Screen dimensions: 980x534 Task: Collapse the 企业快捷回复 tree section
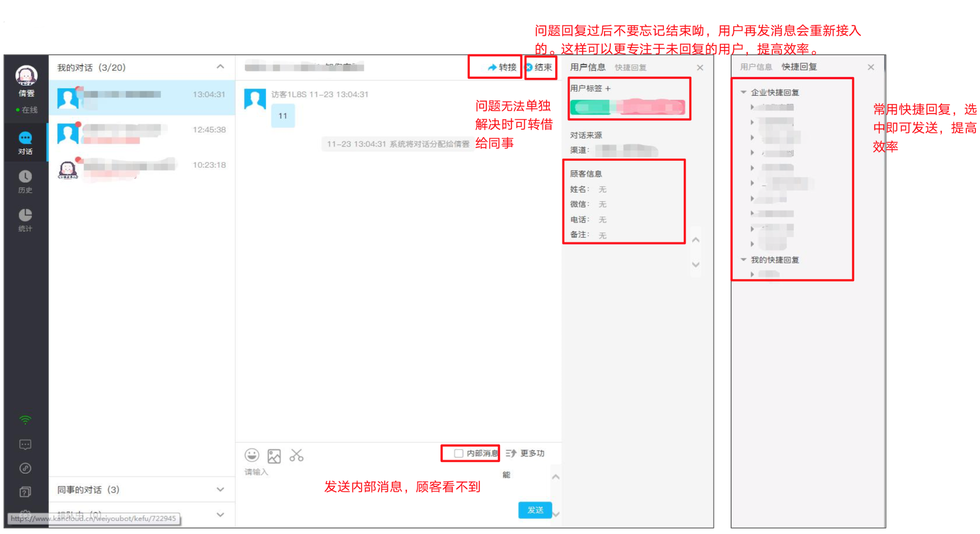[743, 92]
